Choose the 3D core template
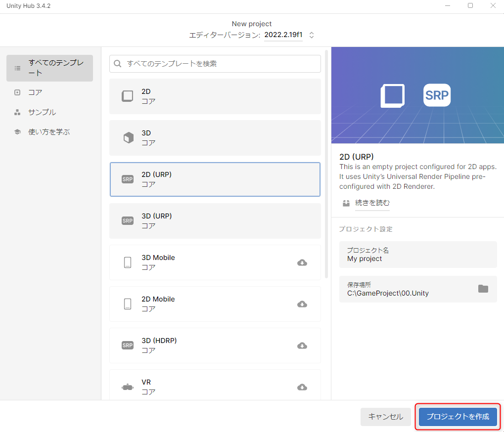 pyautogui.click(x=215, y=138)
